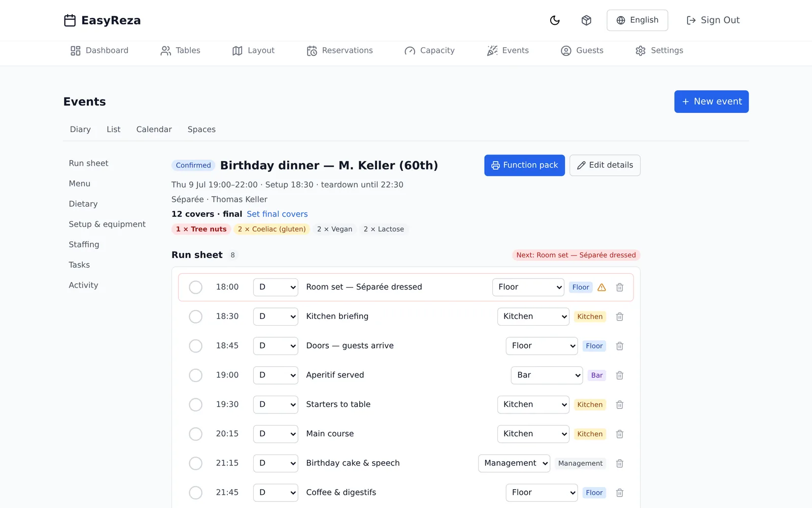812x508 pixels.
Task: Click the cube icon in header
Action: (586, 20)
